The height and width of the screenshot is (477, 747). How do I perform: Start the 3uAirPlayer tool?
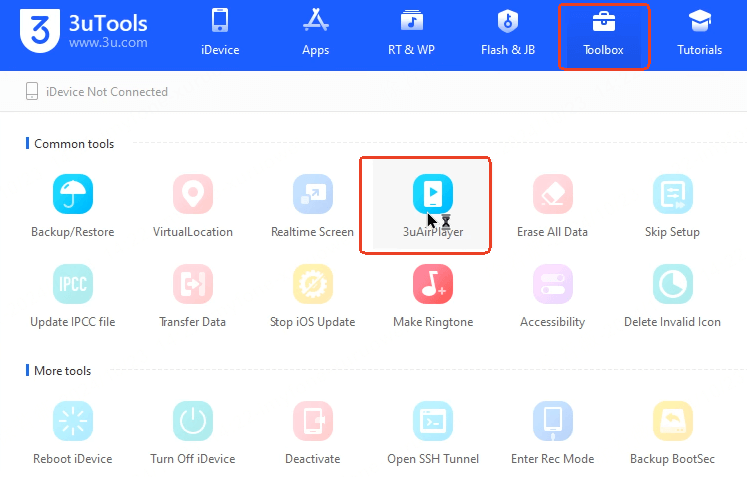point(433,194)
